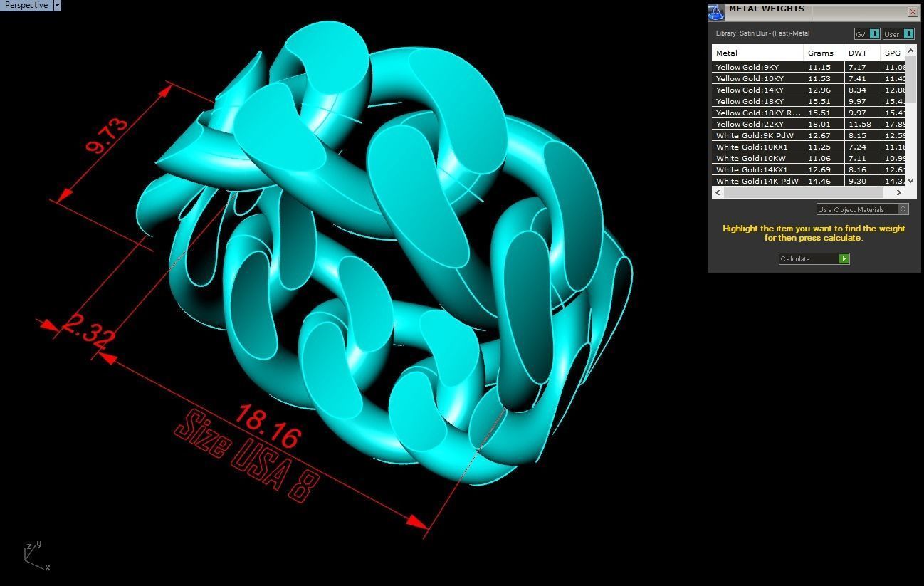924x586 pixels.
Task: Select the Yellow Gold:14KY row
Action: coord(809,90)
